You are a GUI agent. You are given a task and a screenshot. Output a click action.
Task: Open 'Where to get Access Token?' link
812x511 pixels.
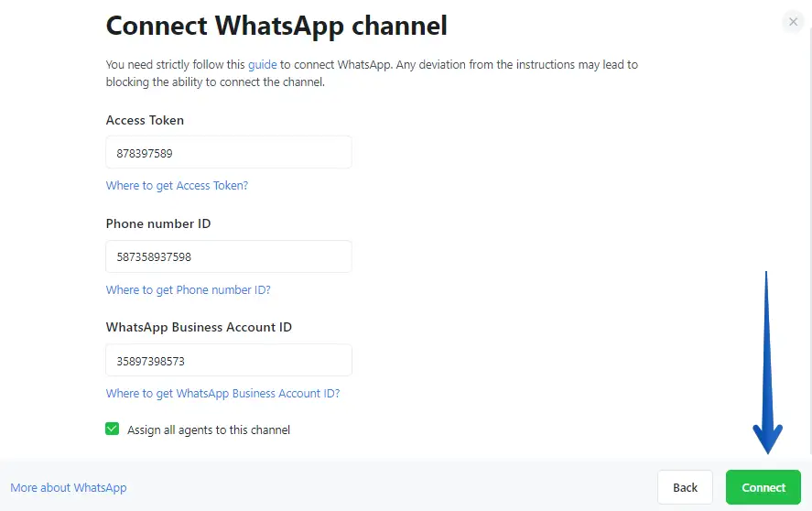pos(177,186)
